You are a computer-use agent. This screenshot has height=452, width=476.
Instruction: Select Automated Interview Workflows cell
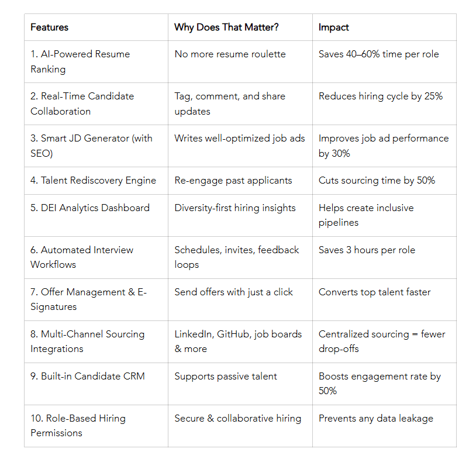(96, 257)
